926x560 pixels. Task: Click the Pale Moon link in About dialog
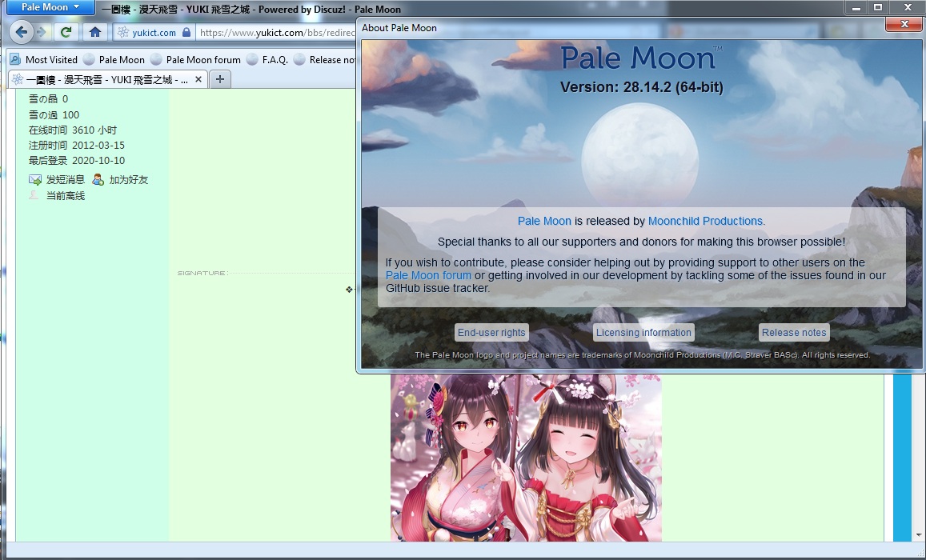coord(544,221)
